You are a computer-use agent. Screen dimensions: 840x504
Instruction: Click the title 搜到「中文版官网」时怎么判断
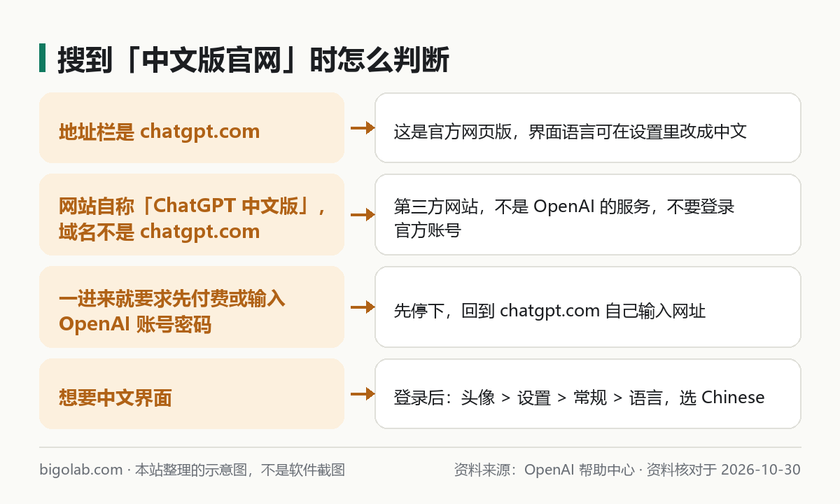coord(253,60)
